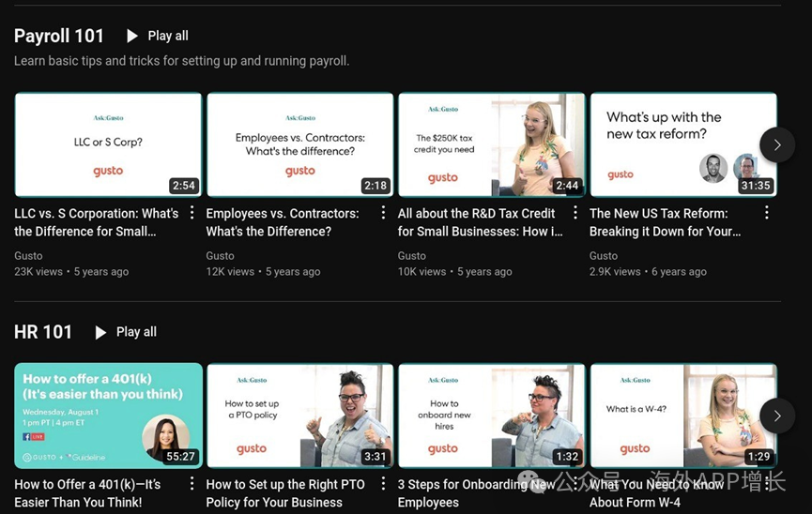Open Gusto channel under LLC vs. S Corporation
The height and width of the screenshot is (514, 812).
[28, 256]
